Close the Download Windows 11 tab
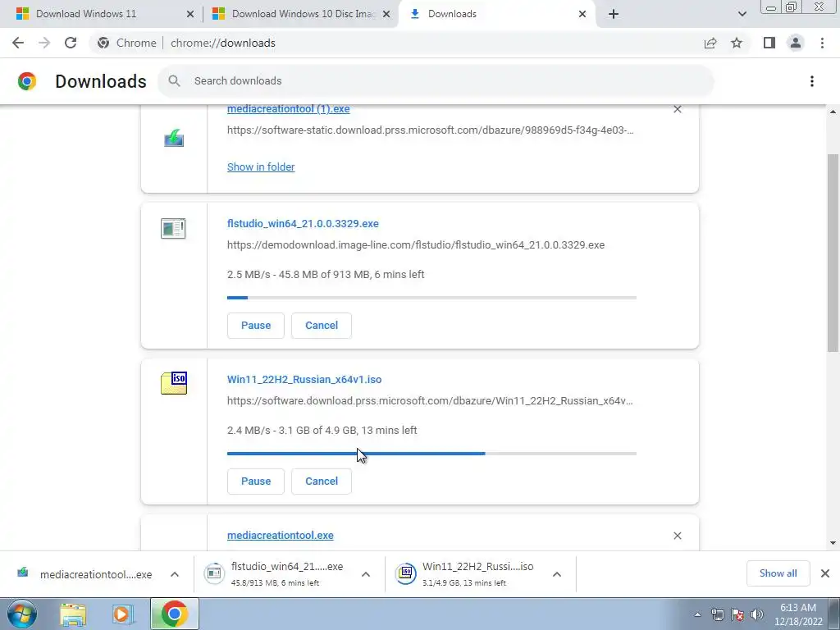Screen dimensions: 840x630 coord(189,14)
